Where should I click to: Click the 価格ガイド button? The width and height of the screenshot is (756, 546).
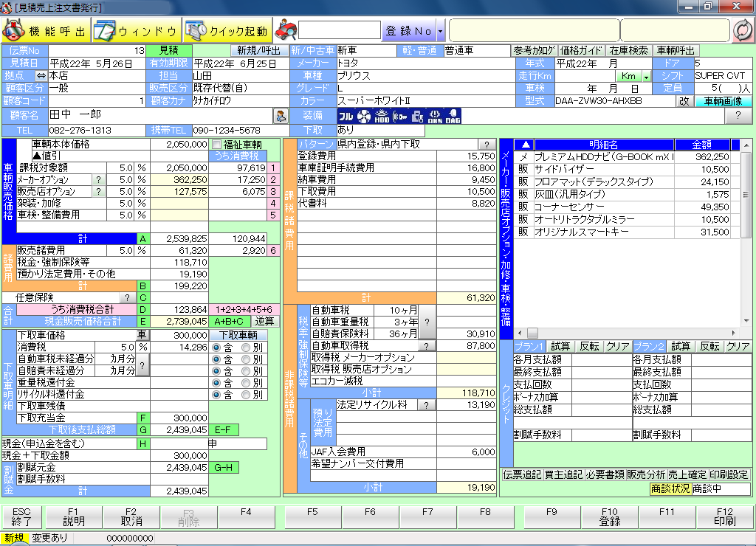tap(581, 51)
